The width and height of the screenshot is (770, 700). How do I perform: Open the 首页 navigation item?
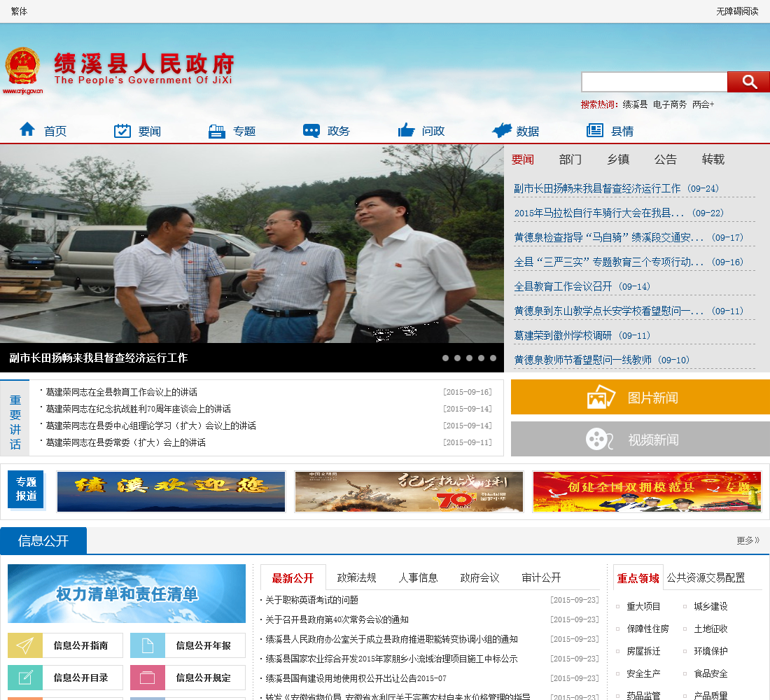click(55, 131)
